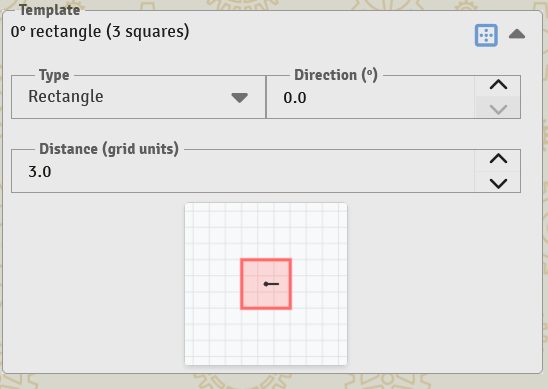
Task: Open the Type dropdown showing Rectangle
Action: (138, 97)
